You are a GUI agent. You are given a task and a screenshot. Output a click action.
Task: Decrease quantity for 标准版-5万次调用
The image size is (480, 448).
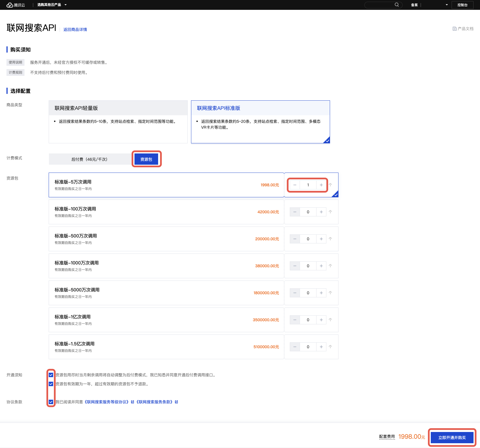295,185
